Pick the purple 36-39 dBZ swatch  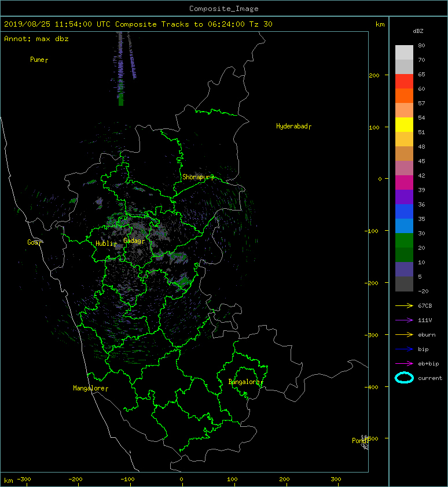tap(404, 197)
